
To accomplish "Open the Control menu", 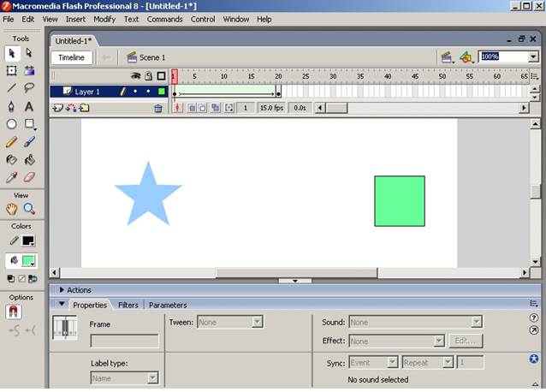I will pos(203,20).
